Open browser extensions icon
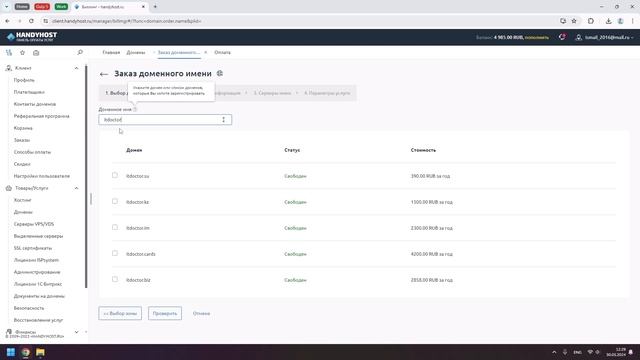The image size is (640, 360). [591, 21]
